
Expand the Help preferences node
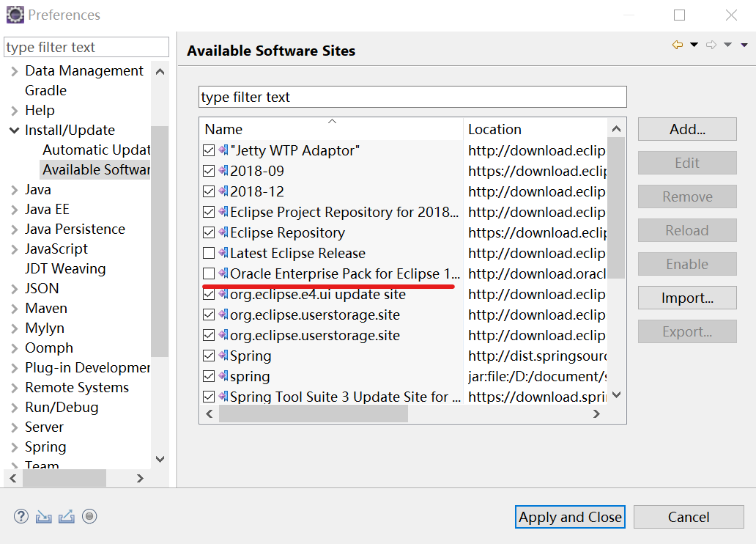point(15,111)
